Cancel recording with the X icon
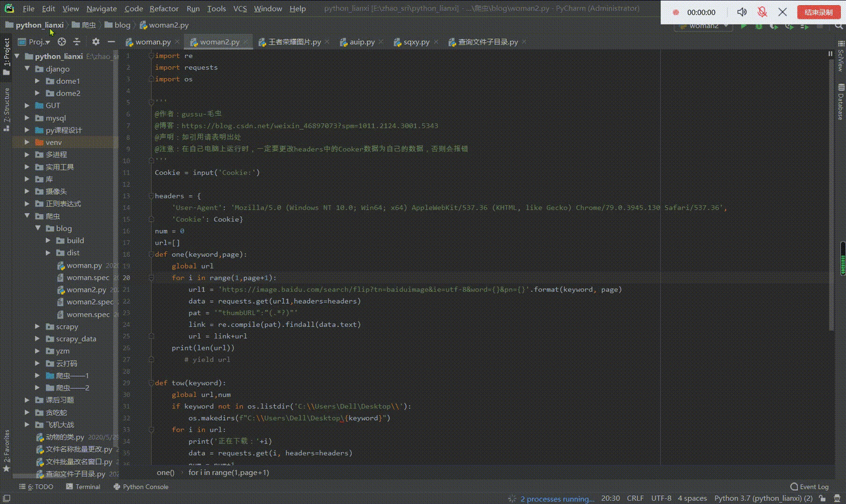The width and height of the screenshot is (846, 504). [x=782, y=13]
